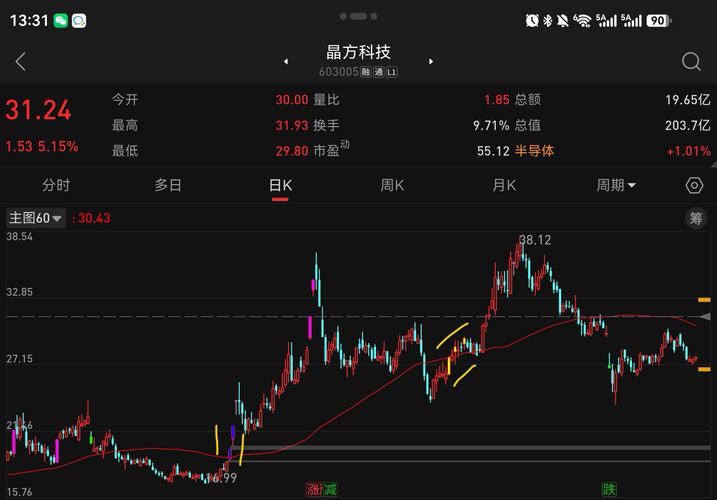Open the 周期 period dropdown

pyautogui.click(x=616, y=185)
